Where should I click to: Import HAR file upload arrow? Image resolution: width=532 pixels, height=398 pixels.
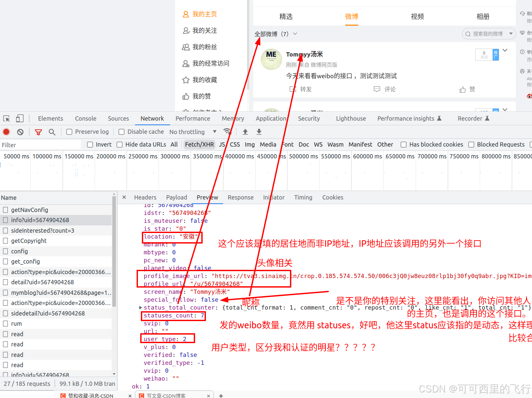click(x=245, y=132)
